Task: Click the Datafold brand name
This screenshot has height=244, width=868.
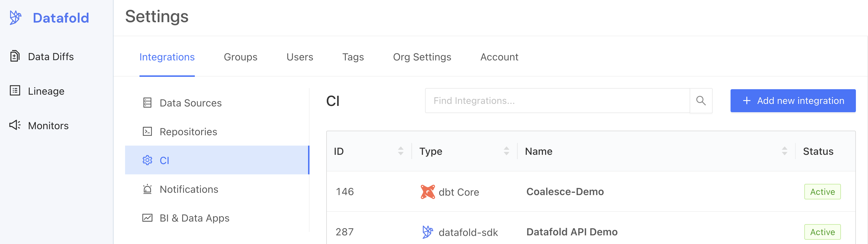Action: (61, 18)
